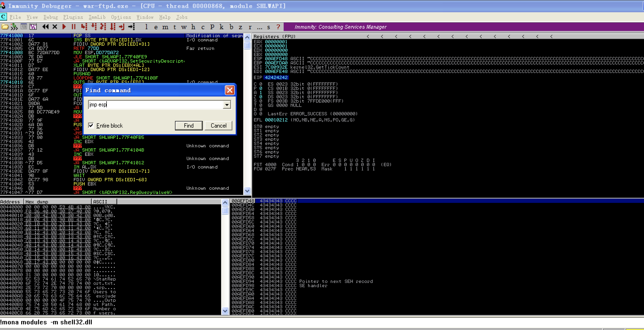This screenshot has height=330, width=644.
Task: Open the Jobs menu
Action: (x=182, y=17)
